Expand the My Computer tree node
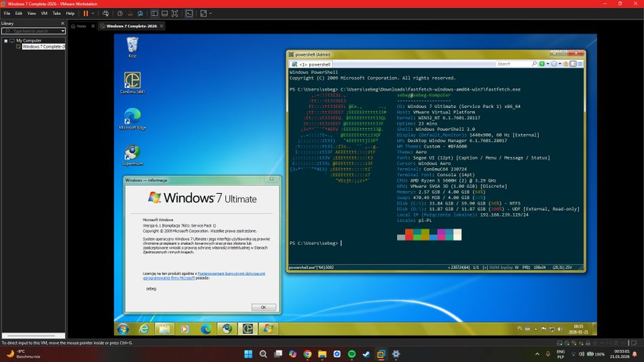 tap(6, 40)
